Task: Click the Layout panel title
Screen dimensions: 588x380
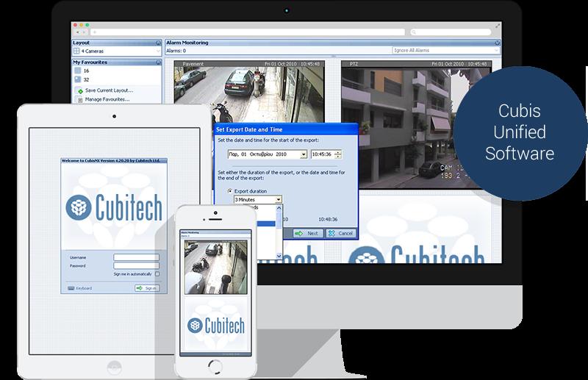Action: click(81, 43)
